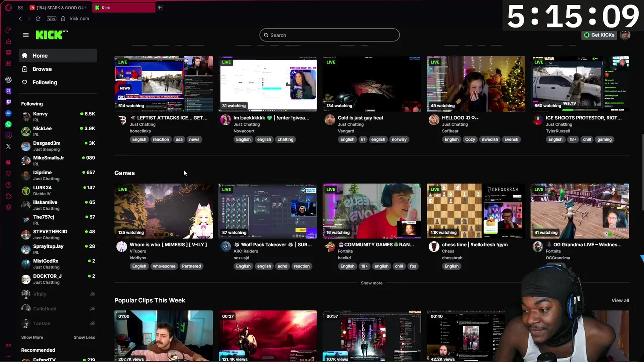This screenshot has width=644, height=362.
Task: Open the hamburger menu beside Kick logo
Action: [26, 35]
